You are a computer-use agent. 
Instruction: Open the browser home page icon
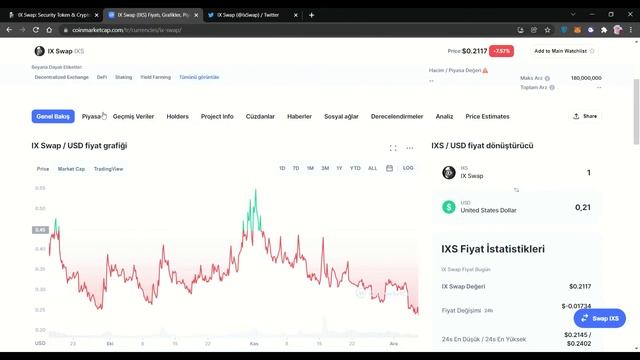point(49,30)
